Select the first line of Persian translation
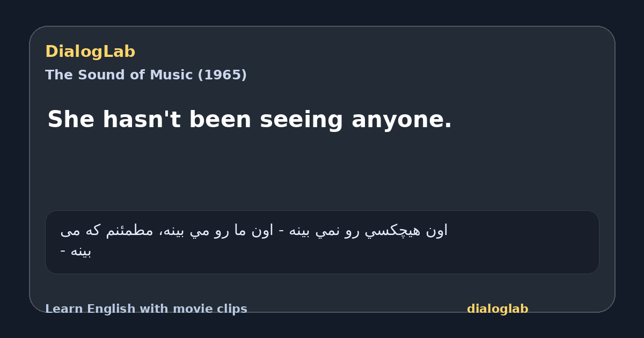The width and height of the screenshot is (644, 338). [x=254, y=231]
